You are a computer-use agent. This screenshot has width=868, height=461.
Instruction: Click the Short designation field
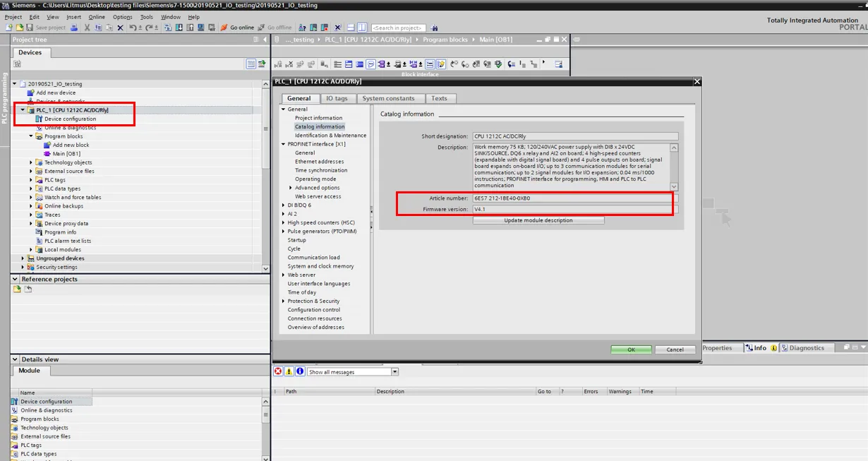point(575,136)
